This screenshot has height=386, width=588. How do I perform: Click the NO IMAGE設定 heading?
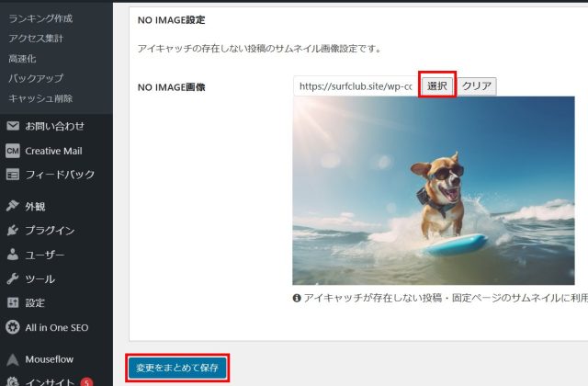172,20
